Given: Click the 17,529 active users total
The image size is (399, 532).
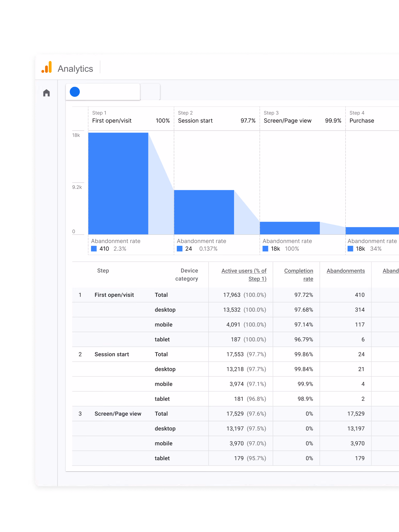Looking at the screenshot, I should (235, 414).
